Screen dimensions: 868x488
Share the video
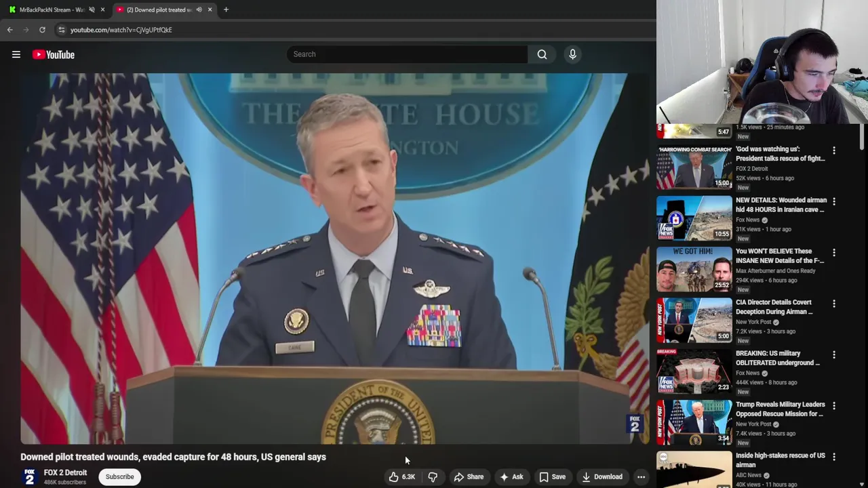click(469, 477)
